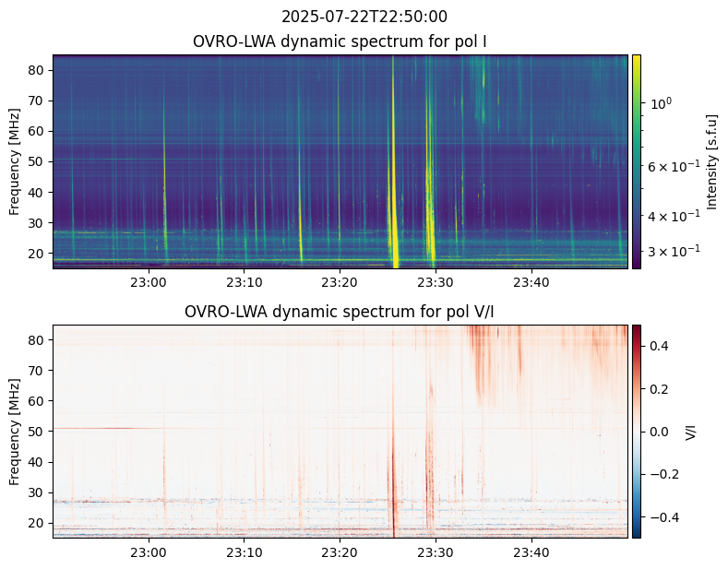Click the 23:00 tick label on upper plot
728x569 pixels.
149,281
